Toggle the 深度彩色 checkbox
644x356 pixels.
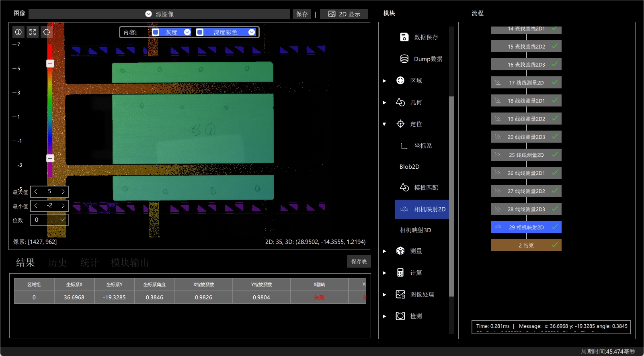200,32
